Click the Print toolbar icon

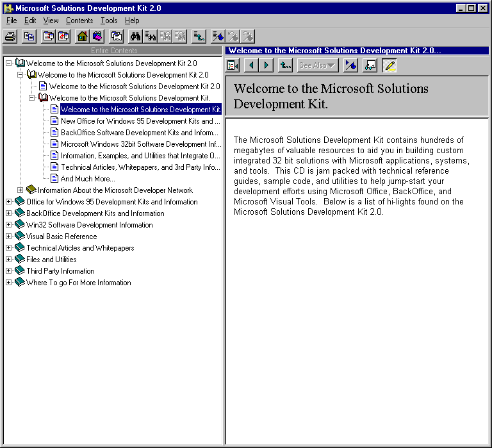tap(10, 37)
